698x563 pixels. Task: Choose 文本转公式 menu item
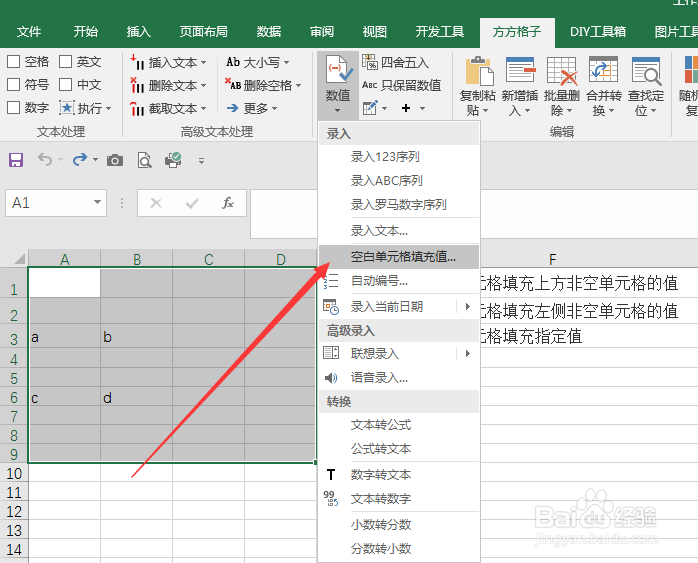[399, 425]
